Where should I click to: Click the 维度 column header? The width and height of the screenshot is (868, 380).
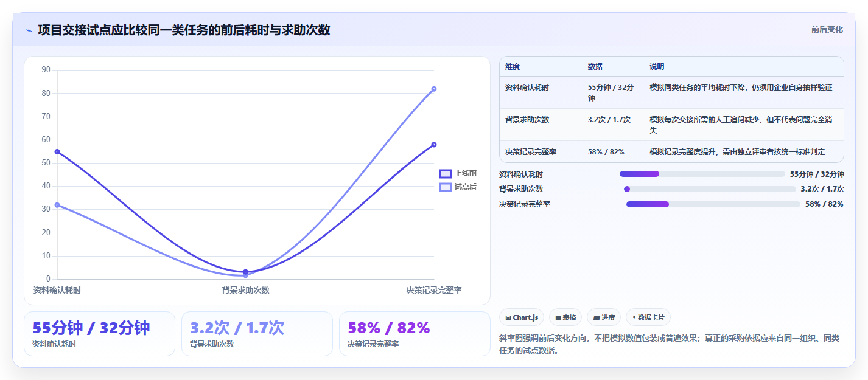[x=513, y=67]
